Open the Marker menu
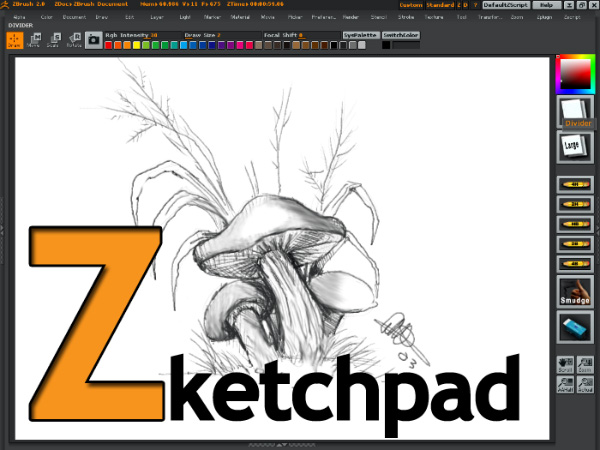600x450 pixels. [212, 17]
